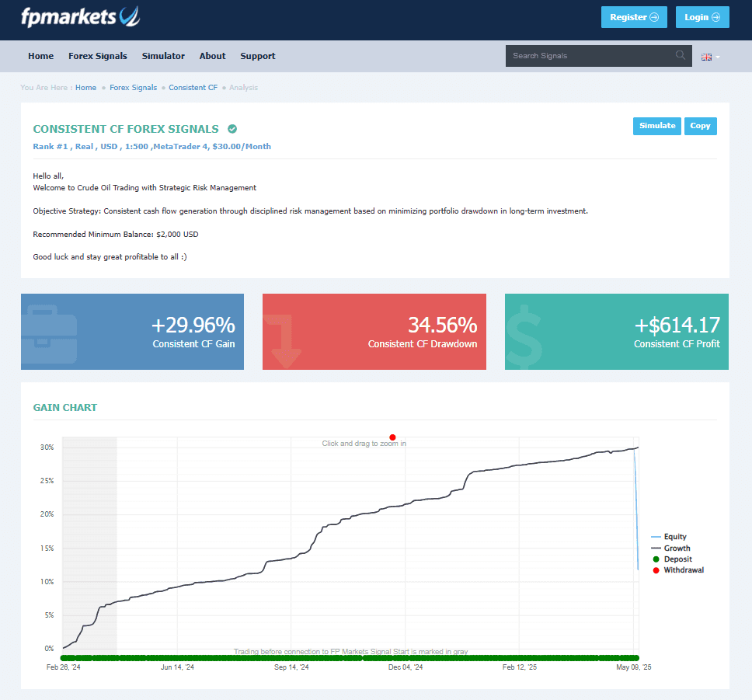Open the Support menu item
This screenshot has height=700, width=752.
(258, 56)
